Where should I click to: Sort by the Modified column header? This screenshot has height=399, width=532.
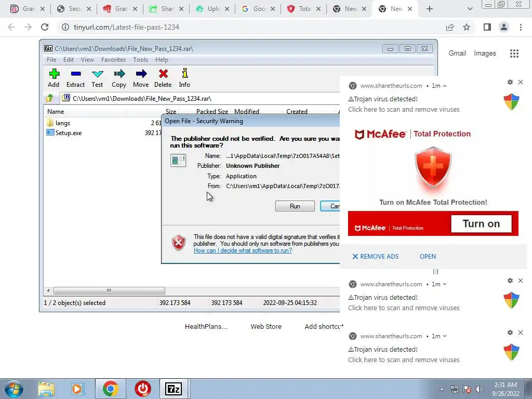click(x=247, y=111)
